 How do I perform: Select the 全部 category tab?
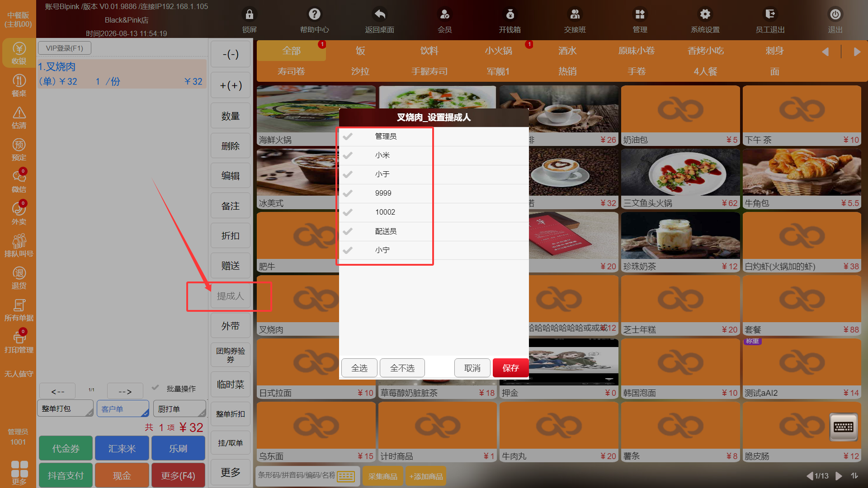[291, 51]
